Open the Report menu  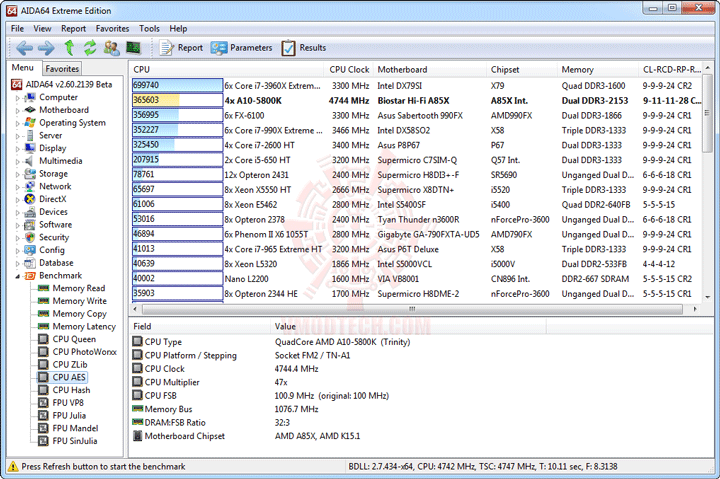pyautogui.click(x=73, y=28)
